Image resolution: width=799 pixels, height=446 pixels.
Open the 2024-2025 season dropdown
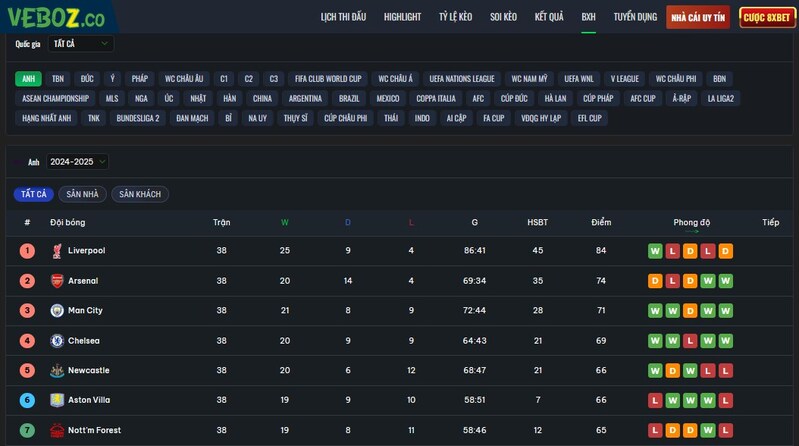coord(77,162)
